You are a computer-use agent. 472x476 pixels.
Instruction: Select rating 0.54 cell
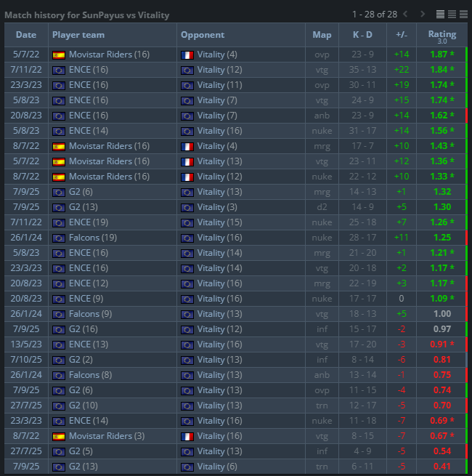(442, 451)
